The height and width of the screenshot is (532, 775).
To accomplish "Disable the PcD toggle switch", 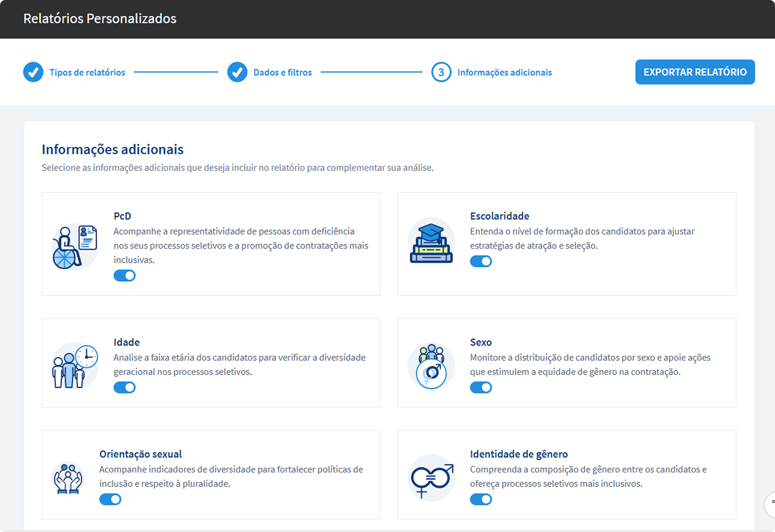I will coord(124,276).
